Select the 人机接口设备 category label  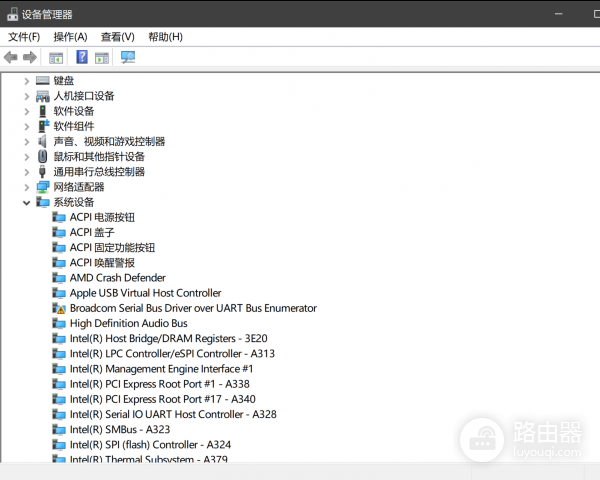(84, 96)
